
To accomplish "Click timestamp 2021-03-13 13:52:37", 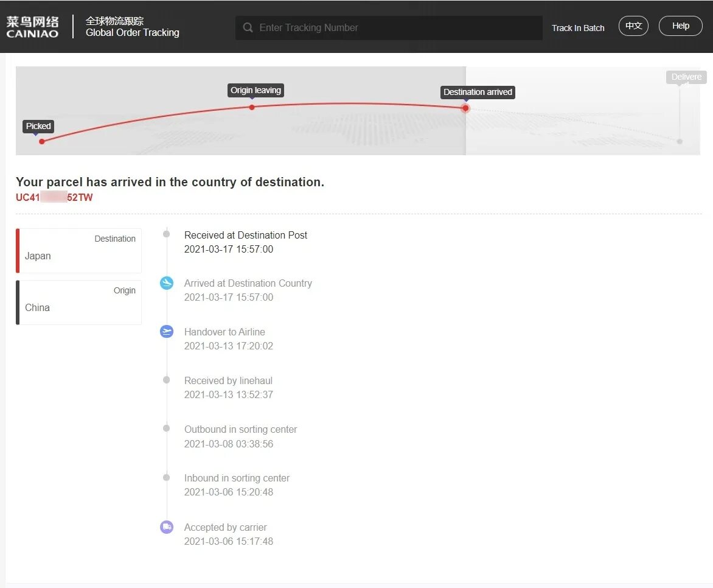I will (229, 394).
